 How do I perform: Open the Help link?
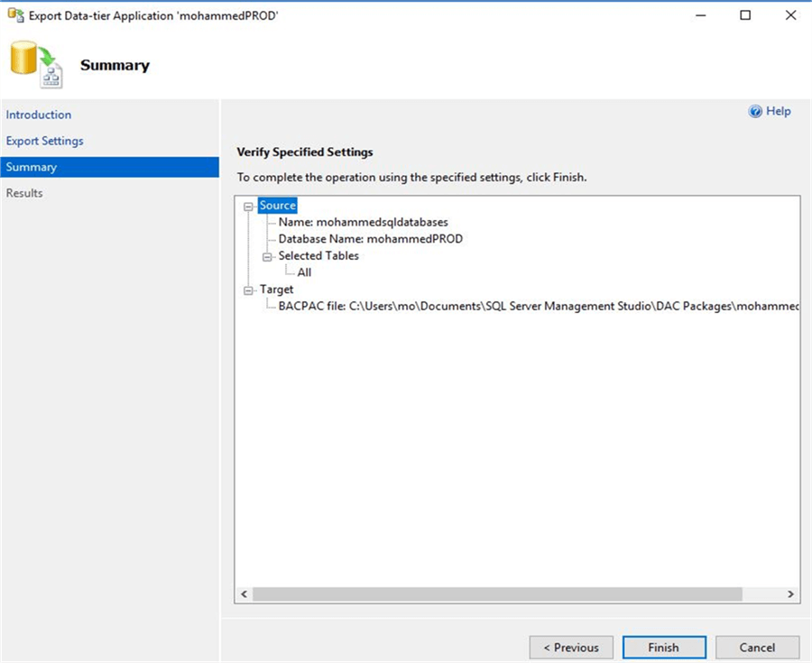tap(778, 112)
